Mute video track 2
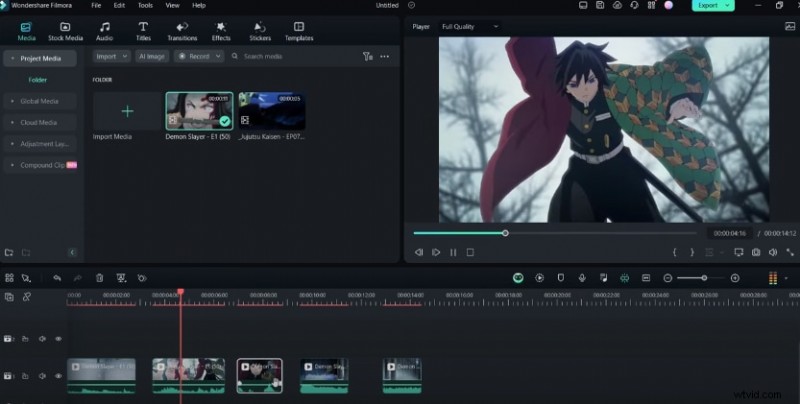Image resolution: width=800 pixels, height=404 pixels. coord(42,339)
